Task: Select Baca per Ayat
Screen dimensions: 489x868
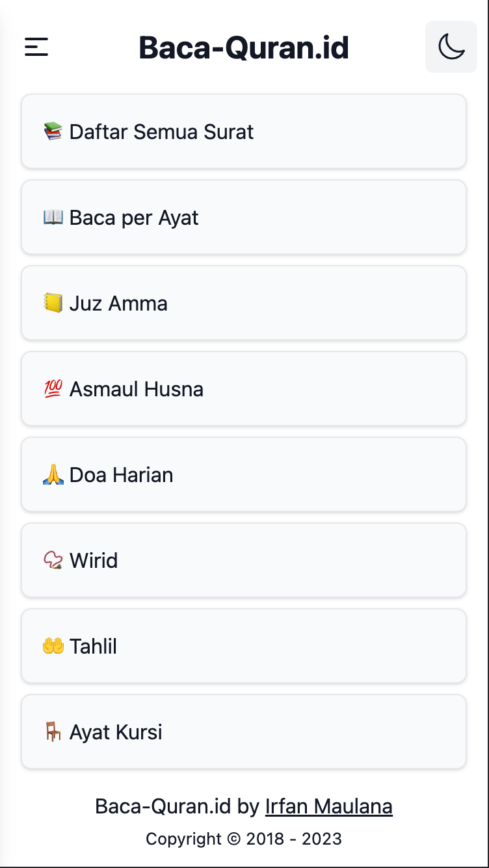Action: [244, 217]
